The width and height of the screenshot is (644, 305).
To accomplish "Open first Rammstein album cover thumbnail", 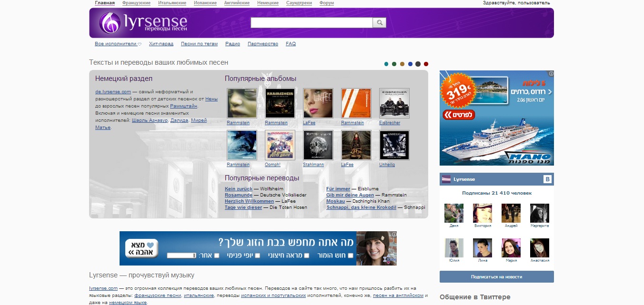I will click(242, 103).
